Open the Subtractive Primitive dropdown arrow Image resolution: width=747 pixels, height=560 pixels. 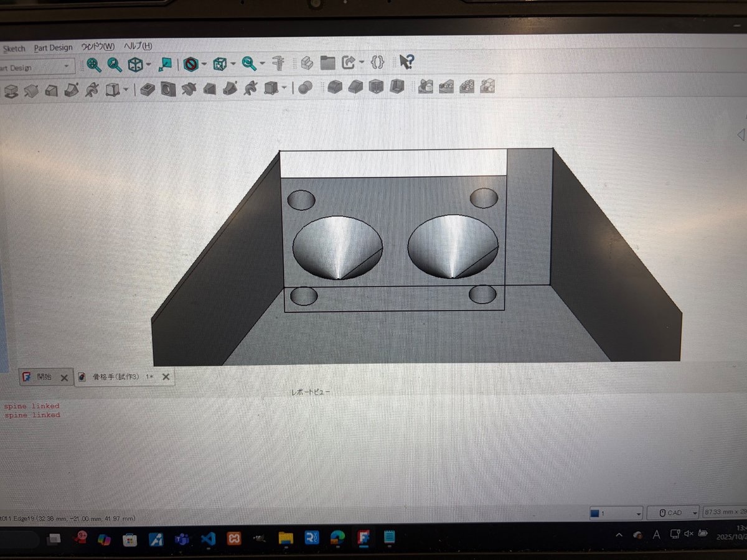tap(284, 88)
